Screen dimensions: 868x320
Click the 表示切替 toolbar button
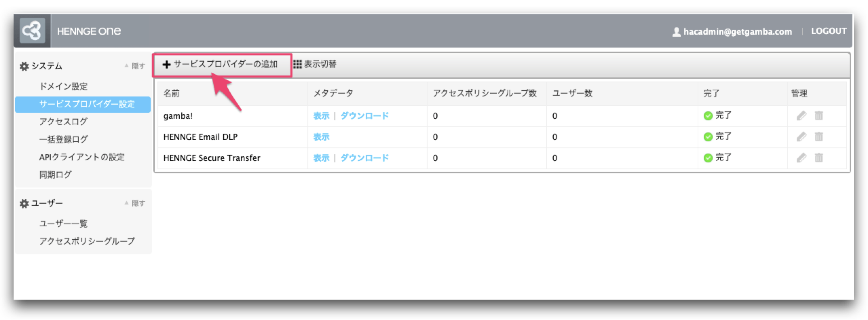pos(315,64)
